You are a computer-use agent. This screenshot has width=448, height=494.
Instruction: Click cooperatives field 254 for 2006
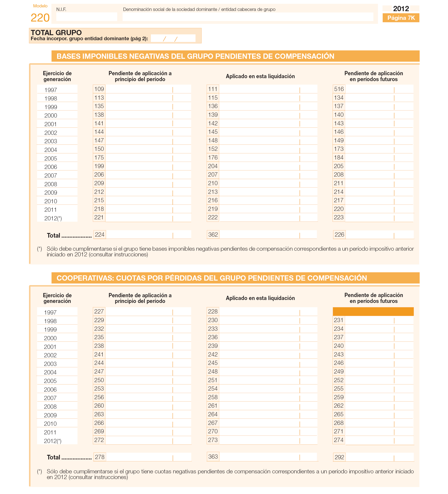[x=268, y=389]
